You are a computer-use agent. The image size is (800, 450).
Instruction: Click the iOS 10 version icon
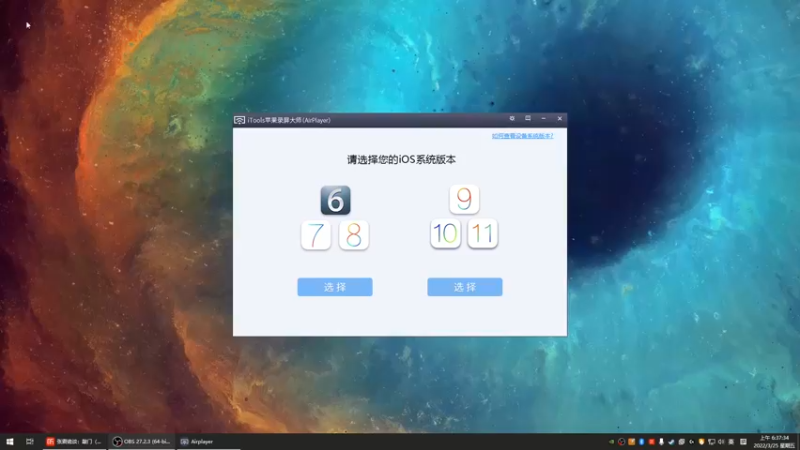click(x=445, y=234)
